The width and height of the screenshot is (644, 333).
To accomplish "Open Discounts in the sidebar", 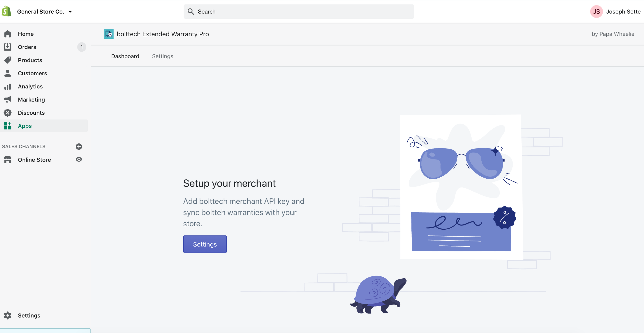I will [x=31, y=113].
